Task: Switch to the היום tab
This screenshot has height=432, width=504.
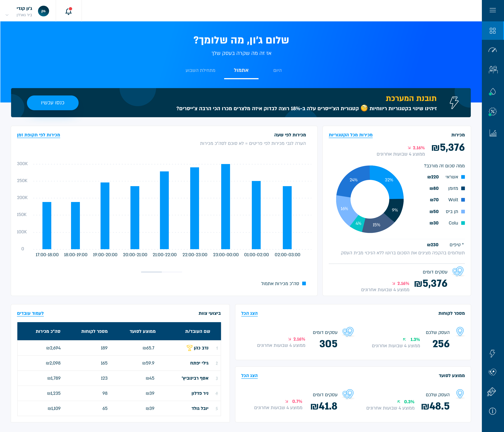Action: pyautogui.click(x=277, y=70)
